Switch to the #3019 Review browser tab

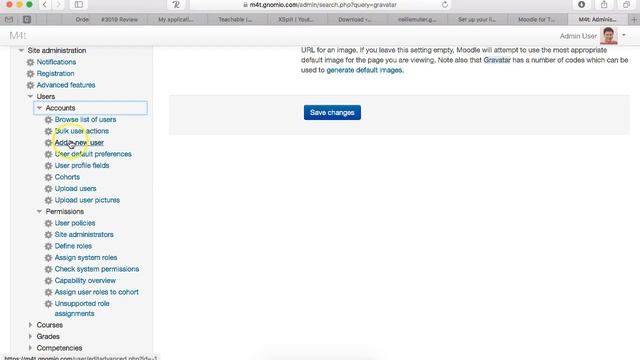coord(119,19)
